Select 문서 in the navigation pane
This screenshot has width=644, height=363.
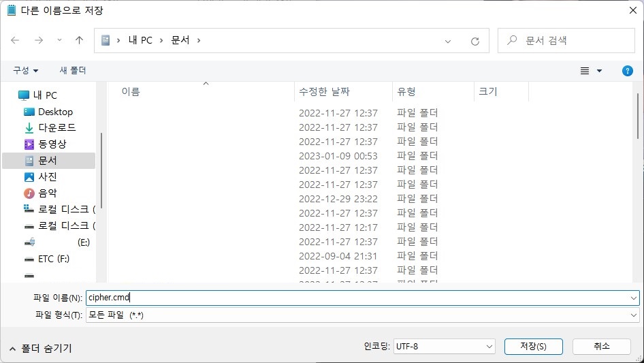point(48,161)
